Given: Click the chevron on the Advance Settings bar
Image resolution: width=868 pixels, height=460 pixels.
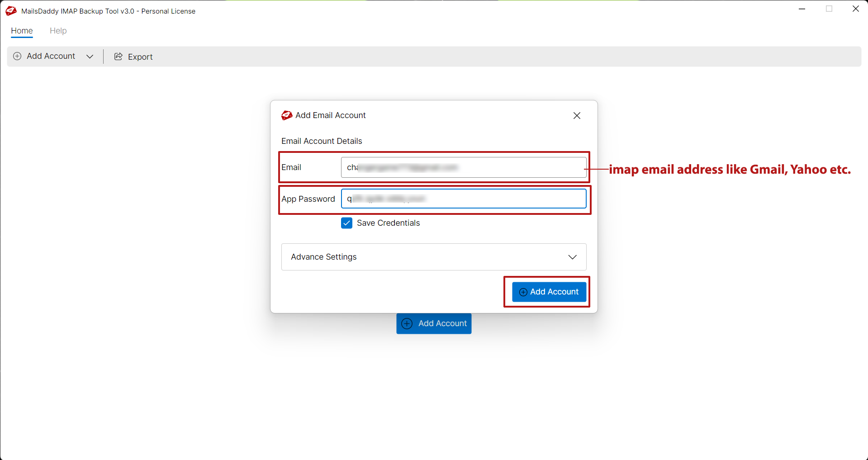Looking at the screenshot, I should click(572, 257).
